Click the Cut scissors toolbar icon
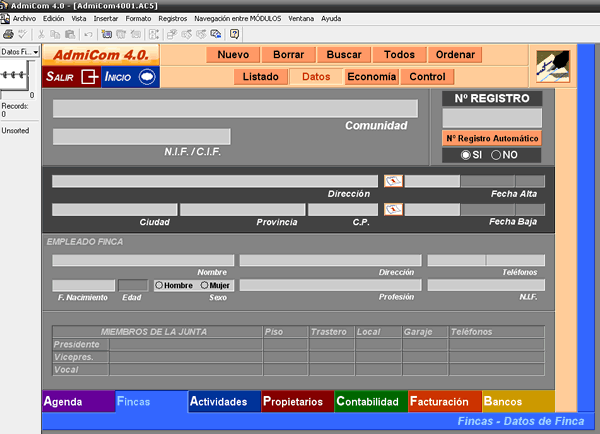This screenshot has height=434, width=600. 41,34
